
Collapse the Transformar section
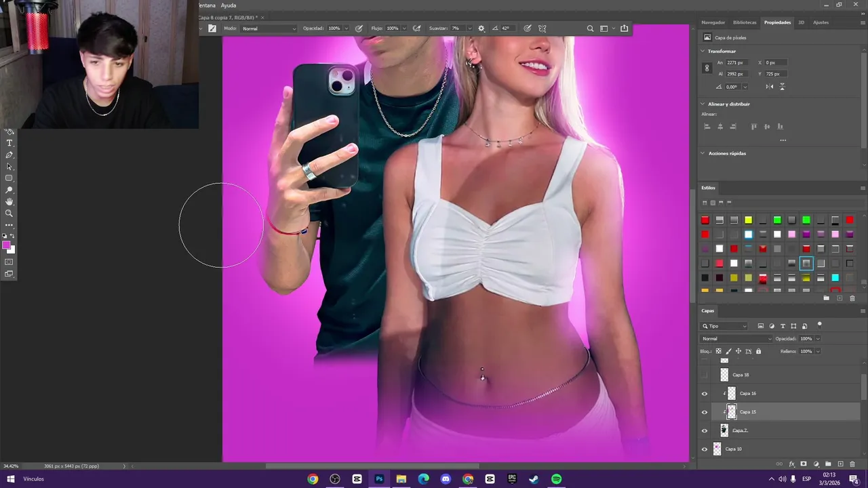pyautogui.click(x=703, y=51)
